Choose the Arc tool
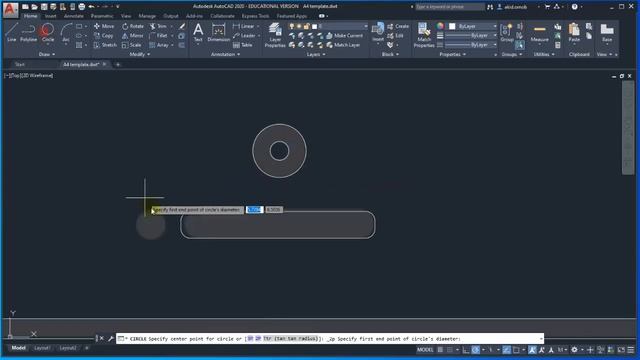 click(66, 32)
